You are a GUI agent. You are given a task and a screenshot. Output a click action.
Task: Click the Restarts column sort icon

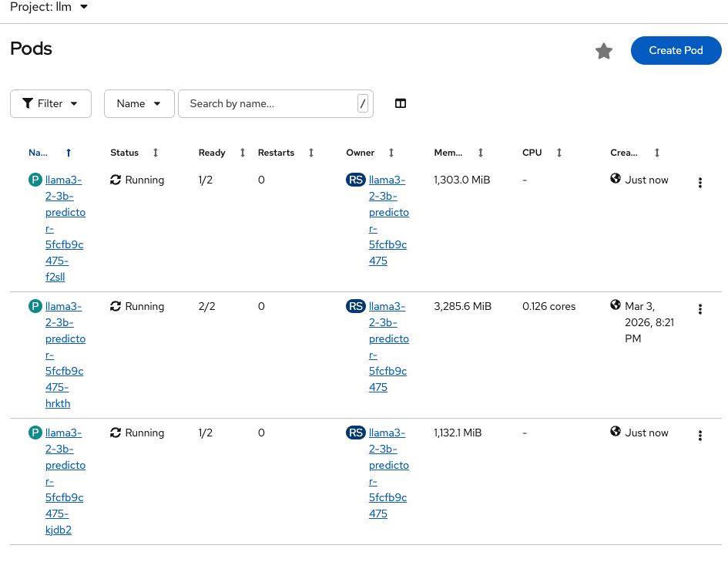click(x=311, y=153)
